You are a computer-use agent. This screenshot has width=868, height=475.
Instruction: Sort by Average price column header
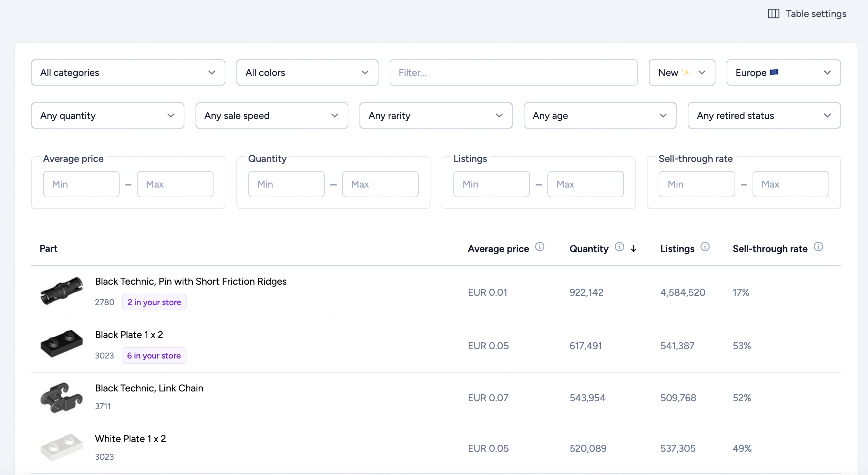(x=498, y=249)
